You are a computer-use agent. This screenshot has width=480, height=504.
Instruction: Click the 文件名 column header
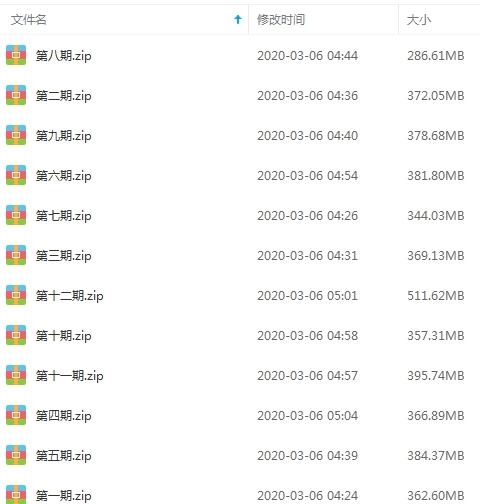pos(29,20)
